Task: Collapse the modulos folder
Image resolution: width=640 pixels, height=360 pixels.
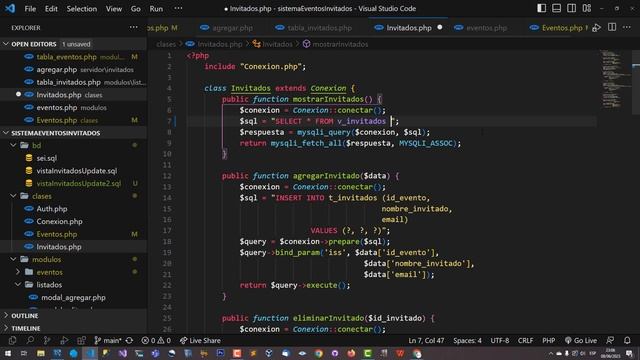Action: (x=13, y=259)
